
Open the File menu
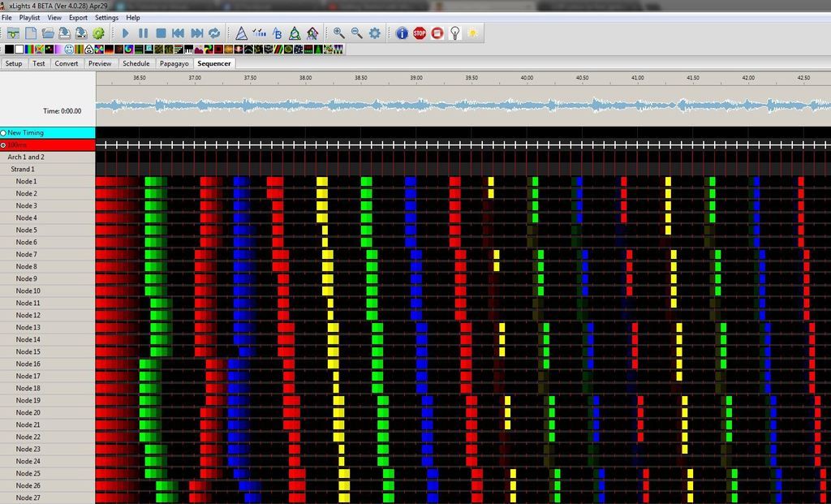[6, 18]
